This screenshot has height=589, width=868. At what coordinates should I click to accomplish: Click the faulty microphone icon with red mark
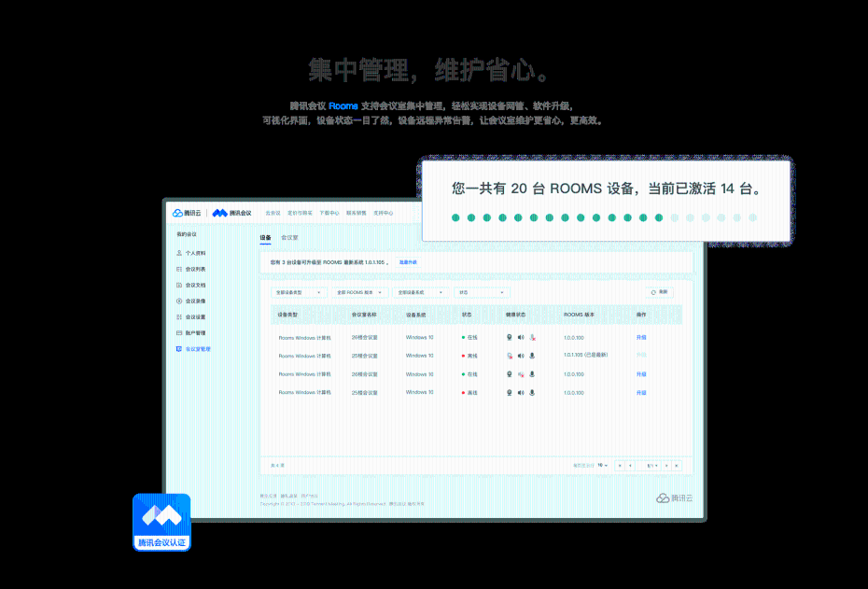533,338
